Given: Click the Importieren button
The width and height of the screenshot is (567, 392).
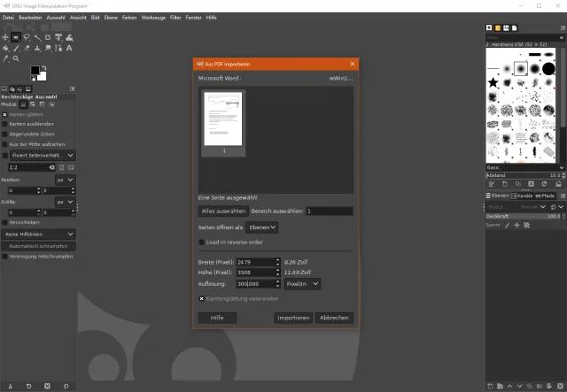Looking at the screenshot, I should pyautogui.click(x=293, y=318).
